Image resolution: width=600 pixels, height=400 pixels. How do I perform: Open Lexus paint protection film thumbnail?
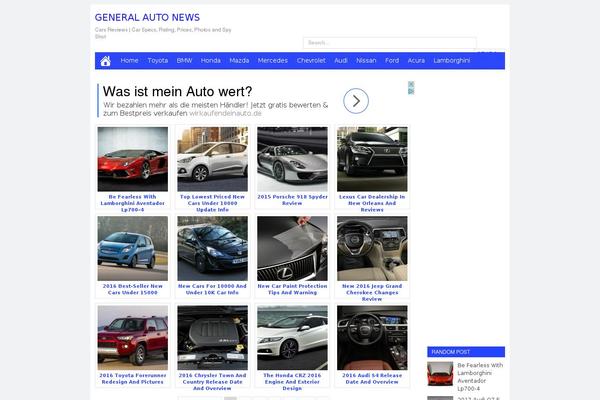tap(292, 248)
